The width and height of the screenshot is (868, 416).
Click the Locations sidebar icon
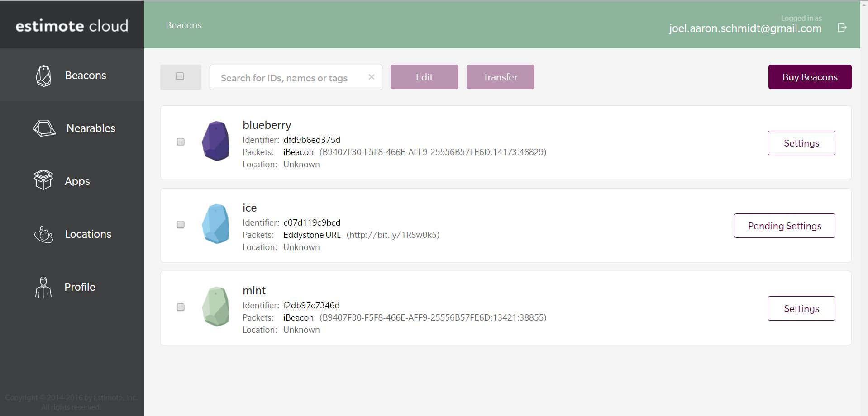pos(43,234)
